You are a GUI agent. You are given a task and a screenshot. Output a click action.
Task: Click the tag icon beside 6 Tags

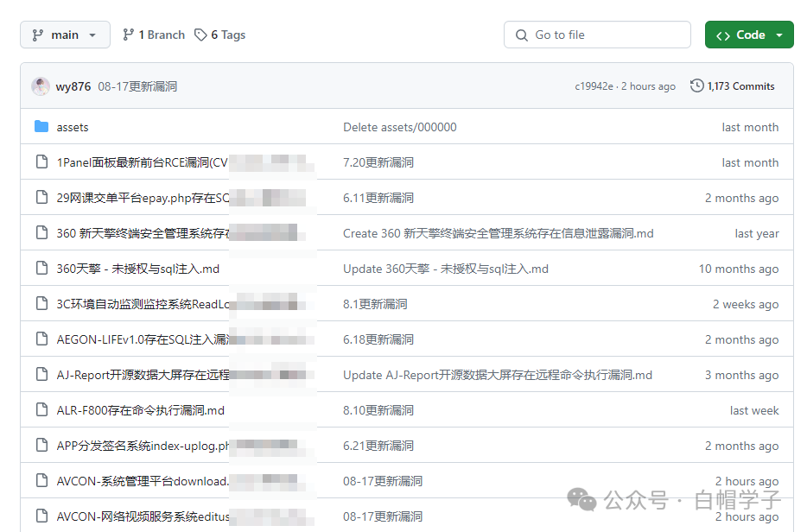pyautogui.click(x=200, y=35)
